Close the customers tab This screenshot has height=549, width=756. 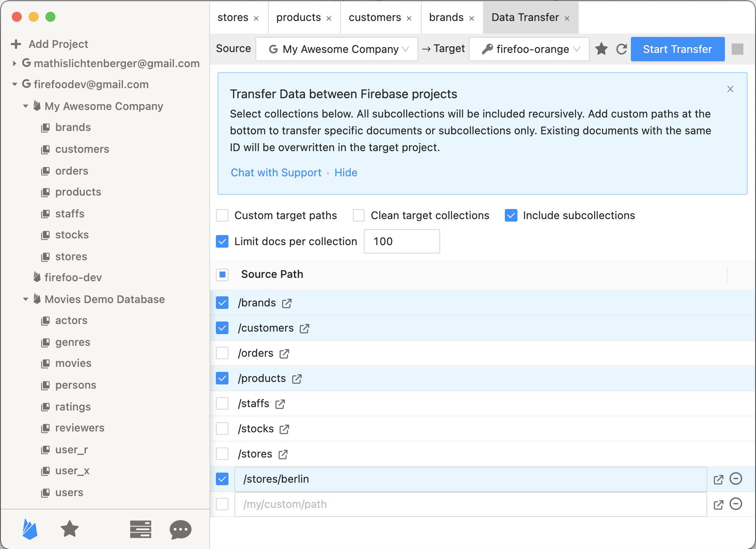click(x=409, y=18)
